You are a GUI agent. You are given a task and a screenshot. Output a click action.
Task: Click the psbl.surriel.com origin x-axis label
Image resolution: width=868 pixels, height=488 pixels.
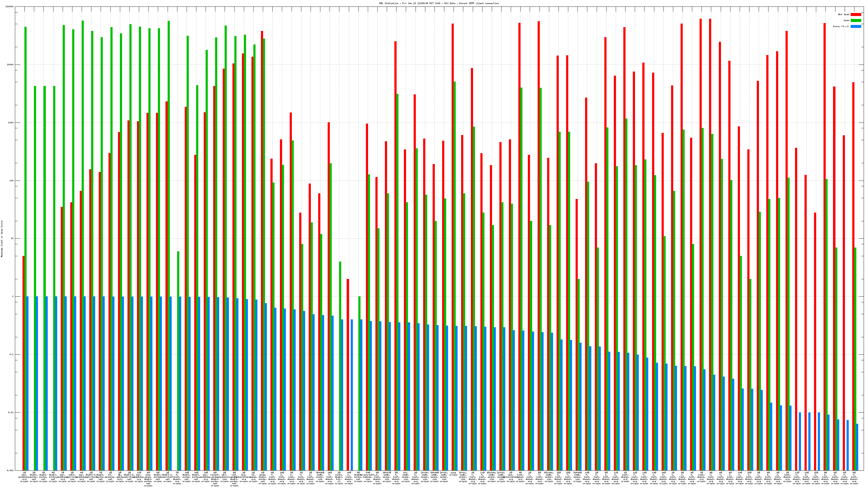[x=72, y=477]
